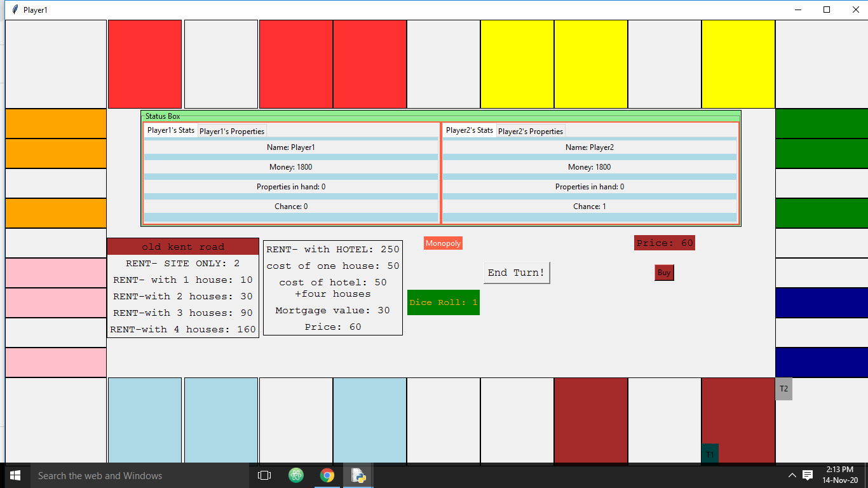Click the RENT- SITE ONLY: 2 line
Viewport: 868px width, 488px height.
(x=183, y=263)
